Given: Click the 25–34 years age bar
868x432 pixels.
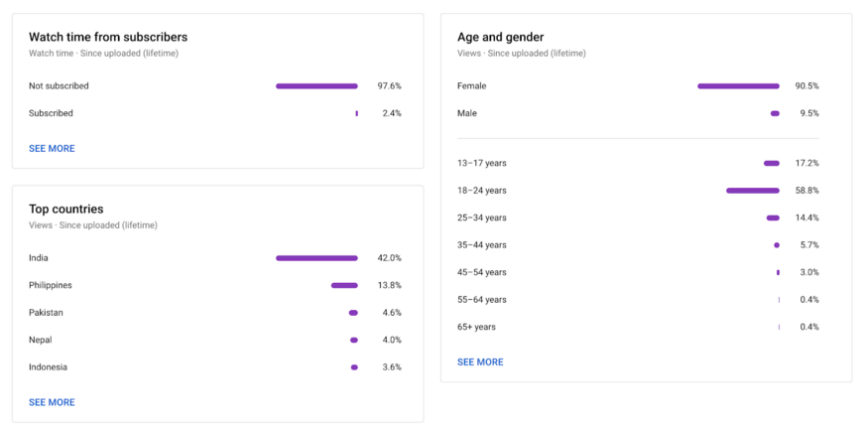Looking at the screenshot, I should pos(773,217).
